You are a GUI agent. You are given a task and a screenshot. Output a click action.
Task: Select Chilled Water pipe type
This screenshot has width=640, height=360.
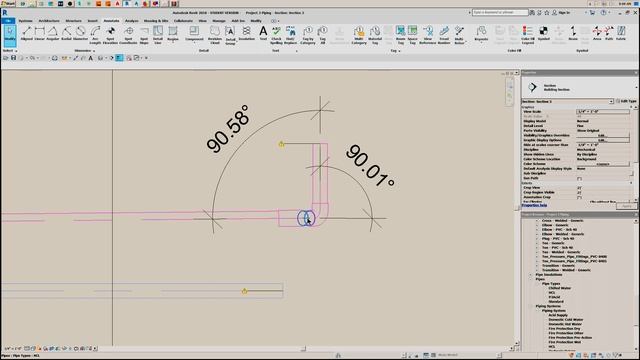point(560,288)
